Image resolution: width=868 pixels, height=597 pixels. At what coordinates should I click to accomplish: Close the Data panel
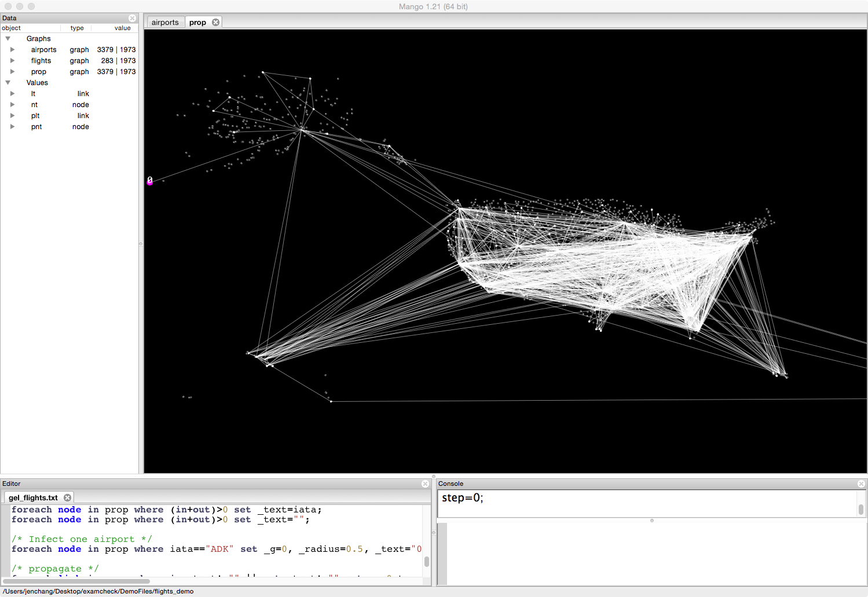tap(132, 19)
